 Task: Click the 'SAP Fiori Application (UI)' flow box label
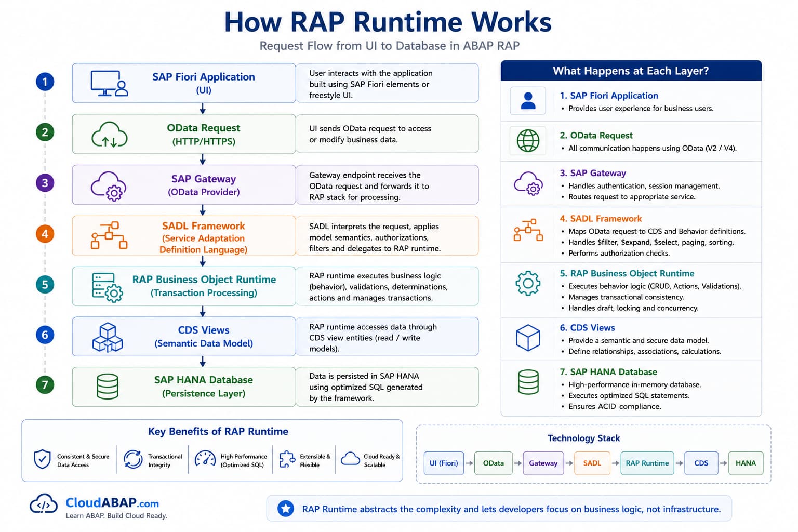click(x=204, y=83)
